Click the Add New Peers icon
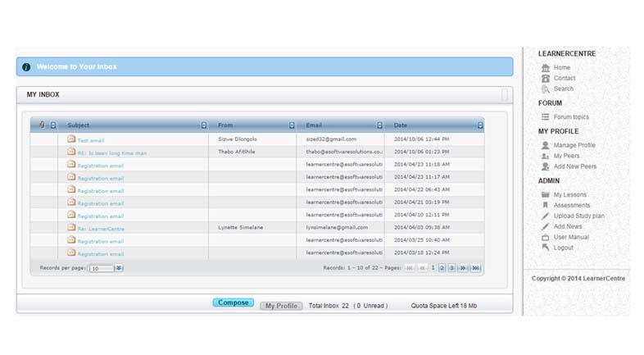The width and height of the screenshot is (644, 355). pos(546,166)
